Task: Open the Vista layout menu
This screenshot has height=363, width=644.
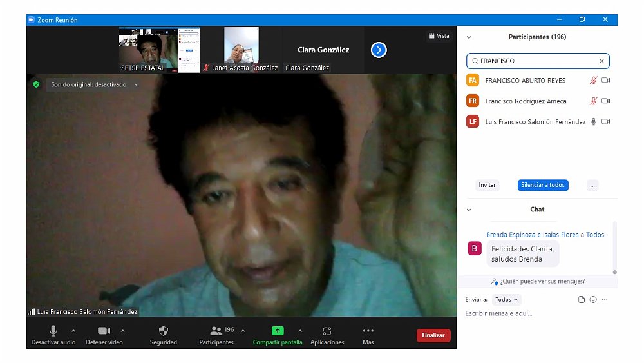Action: pos(439,36)
